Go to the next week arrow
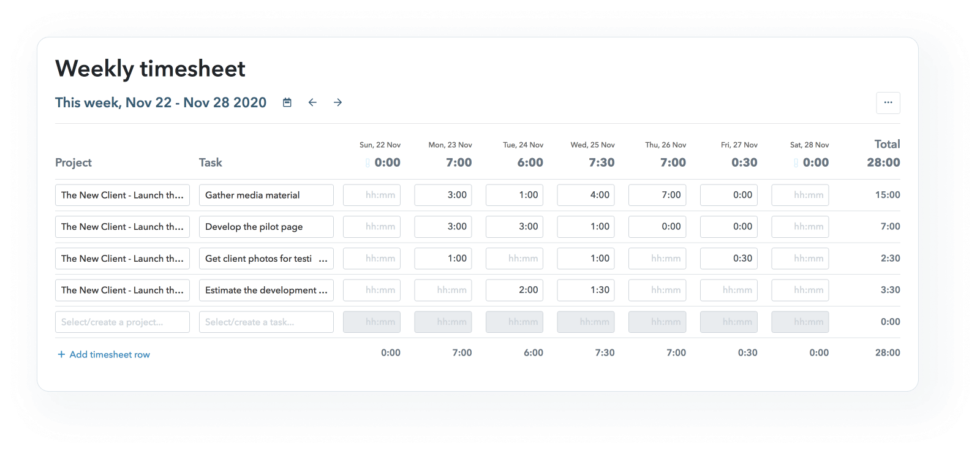 pos(337,102)
